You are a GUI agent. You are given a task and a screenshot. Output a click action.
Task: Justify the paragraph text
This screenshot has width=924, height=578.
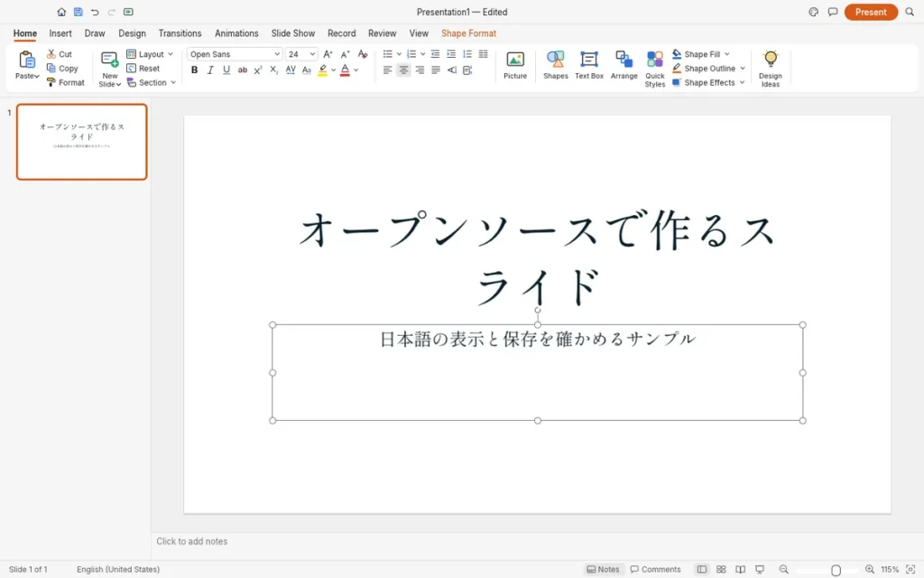(x=436, y=70)
